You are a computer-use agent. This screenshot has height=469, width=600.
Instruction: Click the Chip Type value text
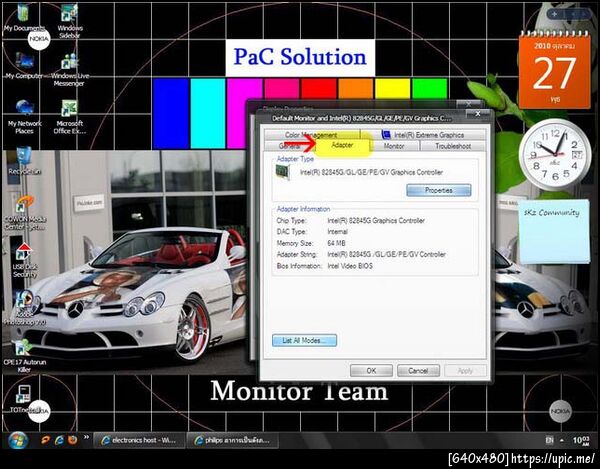(x=376, y=220)
